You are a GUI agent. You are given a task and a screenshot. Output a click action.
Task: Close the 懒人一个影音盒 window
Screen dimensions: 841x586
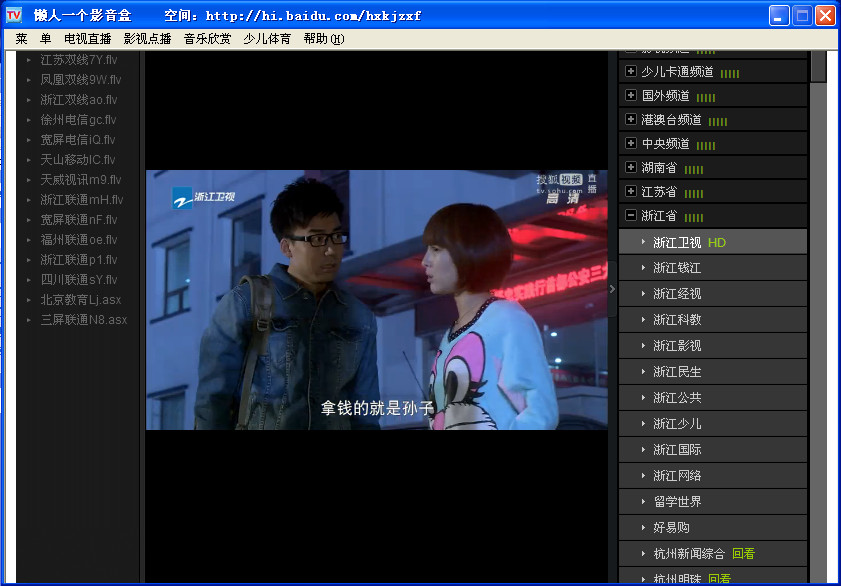(825, 16)
